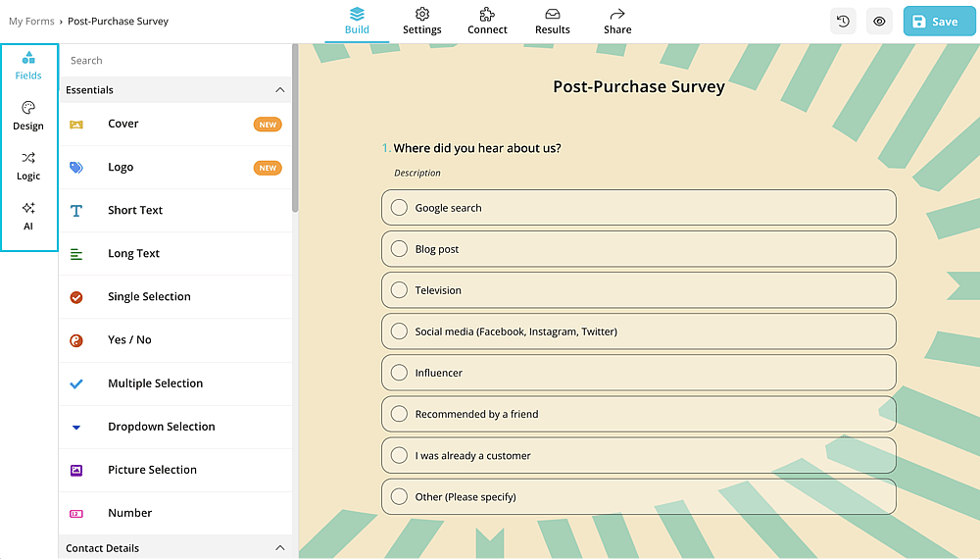Add a Single Selection field
980x559 pixels.
(x=175, y=296)
